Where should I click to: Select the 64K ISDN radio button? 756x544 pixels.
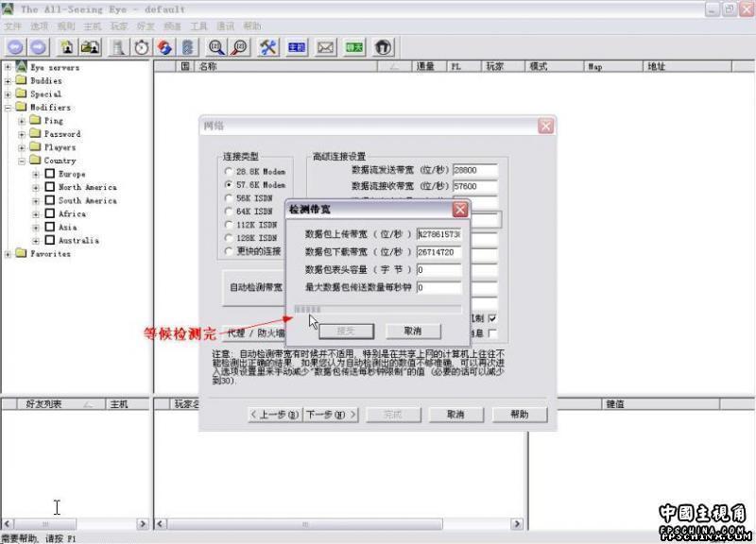(229, 211)
